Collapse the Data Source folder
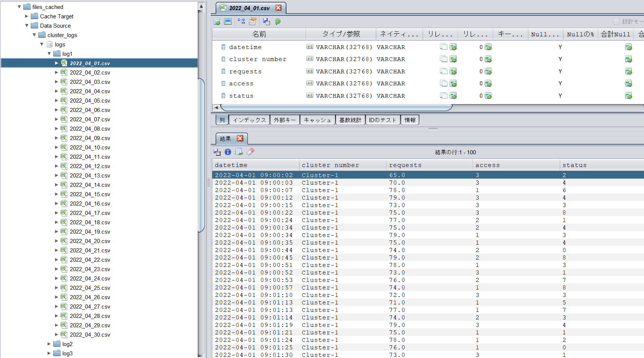Screen dimensions: 644x358 (27, 25)
